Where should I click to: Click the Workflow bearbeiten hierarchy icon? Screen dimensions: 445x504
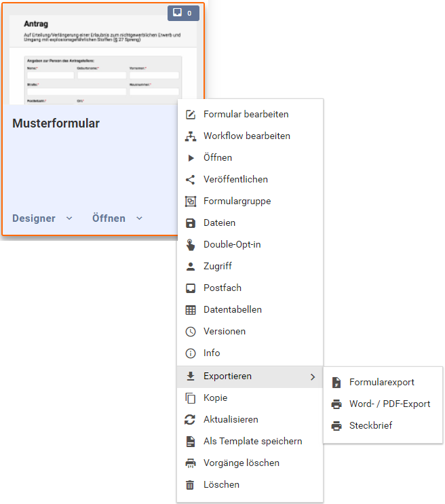(191, 136)
